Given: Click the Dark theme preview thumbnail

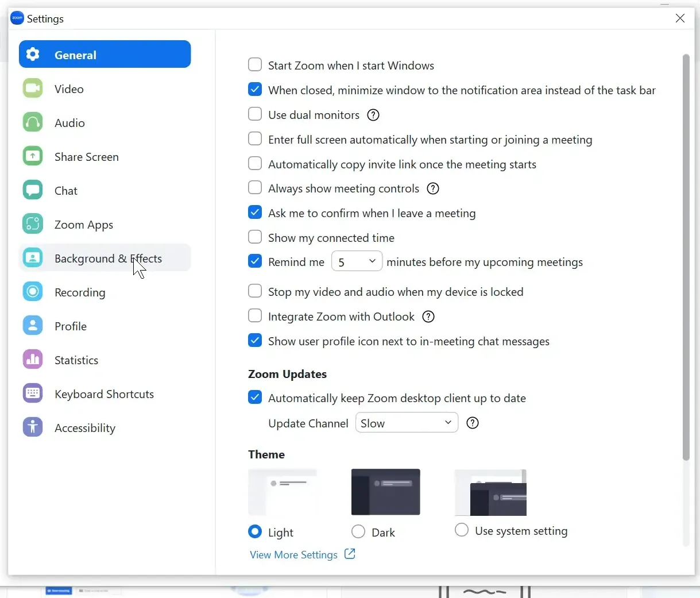Looking at the screenshot, I should click(x=386, y=492).
